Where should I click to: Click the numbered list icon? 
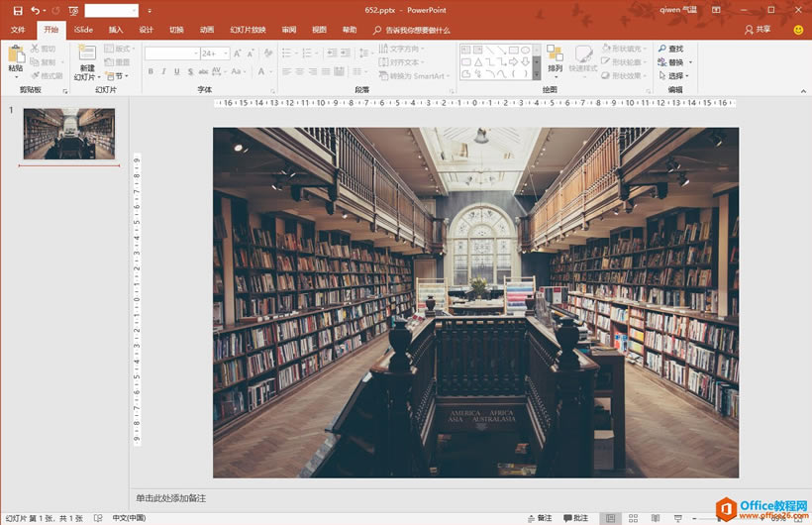click(309, 53)
